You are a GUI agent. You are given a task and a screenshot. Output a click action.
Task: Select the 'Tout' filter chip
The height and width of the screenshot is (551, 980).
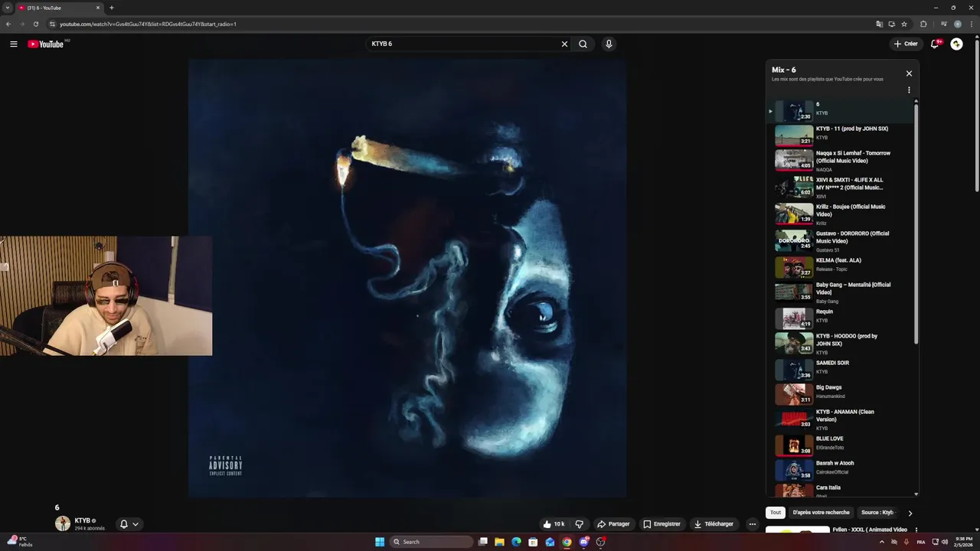click(776, 513)
